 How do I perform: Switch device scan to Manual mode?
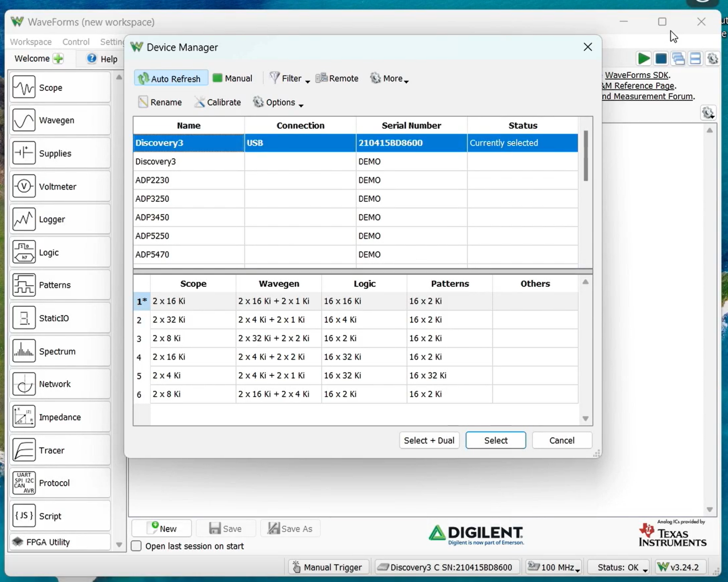tap(232, 78)
